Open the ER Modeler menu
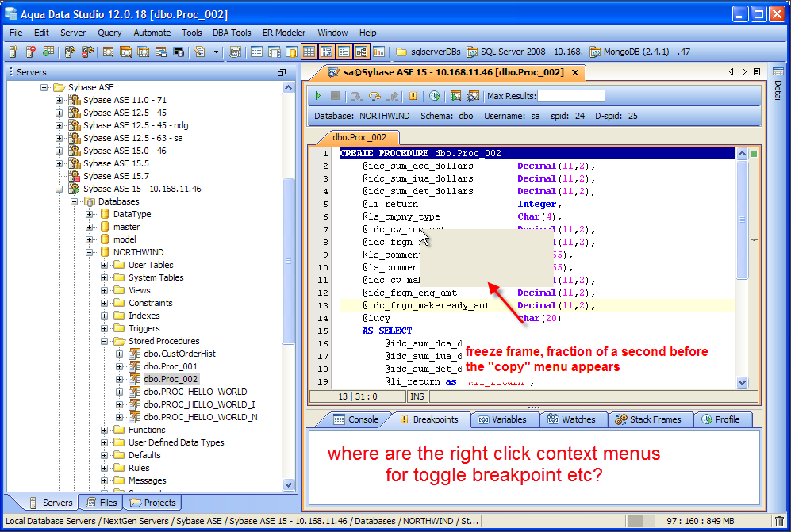The width and height of the screenshot is (791, 532). pyautogui.click(x=284, y=33)
